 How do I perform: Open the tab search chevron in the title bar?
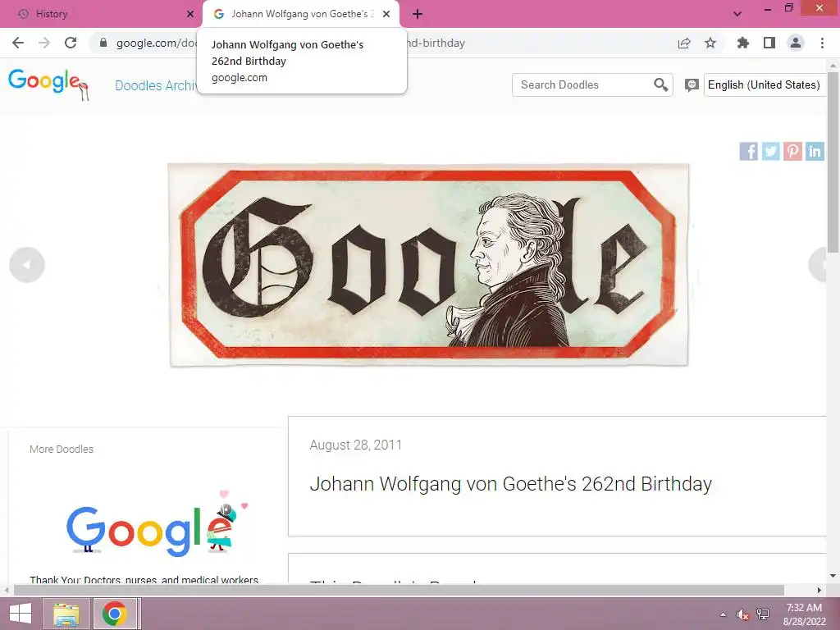[737, 14]
